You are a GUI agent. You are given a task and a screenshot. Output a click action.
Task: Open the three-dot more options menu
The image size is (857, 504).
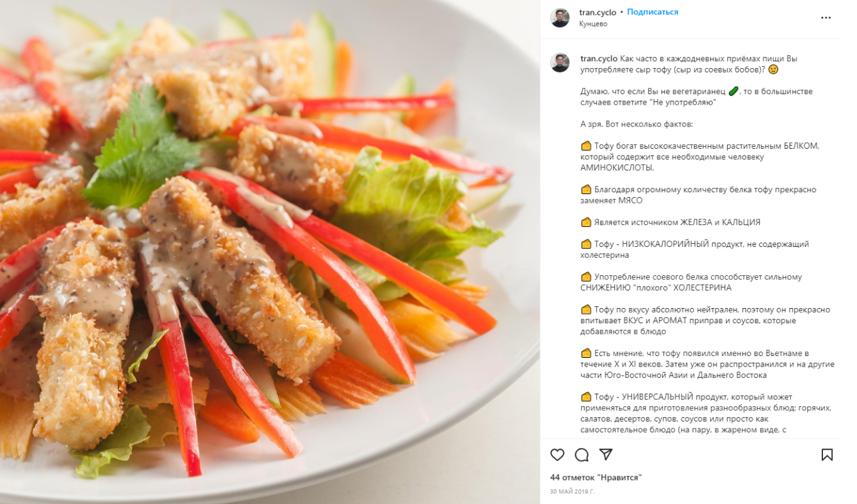[825, 18]
